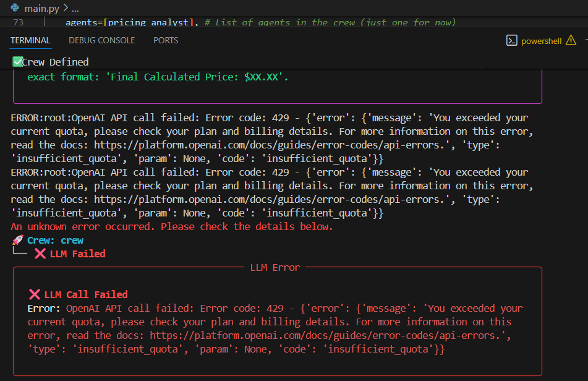Select the powershell terminal label
The width and height of the screenshot is (588, 381).
pos(541,41)
